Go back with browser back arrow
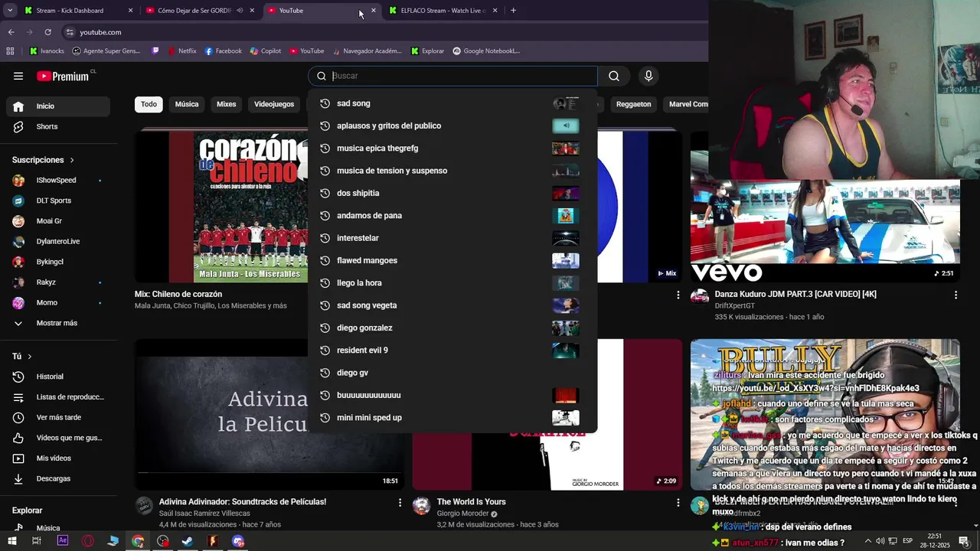The width and height of the screenshot is (980, 551). (11, 32)
